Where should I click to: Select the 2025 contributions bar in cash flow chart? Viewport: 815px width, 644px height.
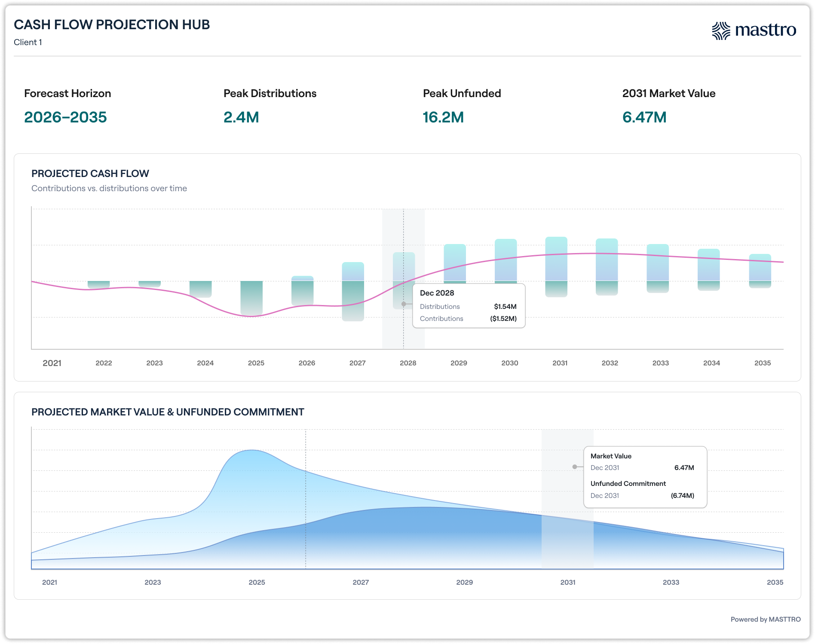click(251, 299)
